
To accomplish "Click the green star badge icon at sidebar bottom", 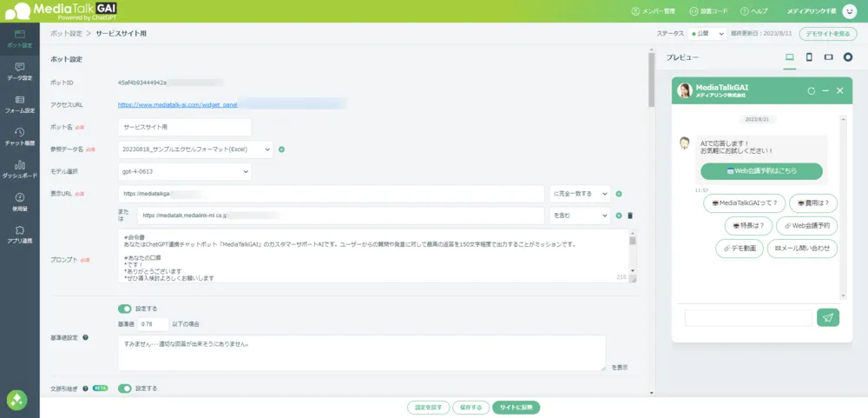I will click(16, 400).
